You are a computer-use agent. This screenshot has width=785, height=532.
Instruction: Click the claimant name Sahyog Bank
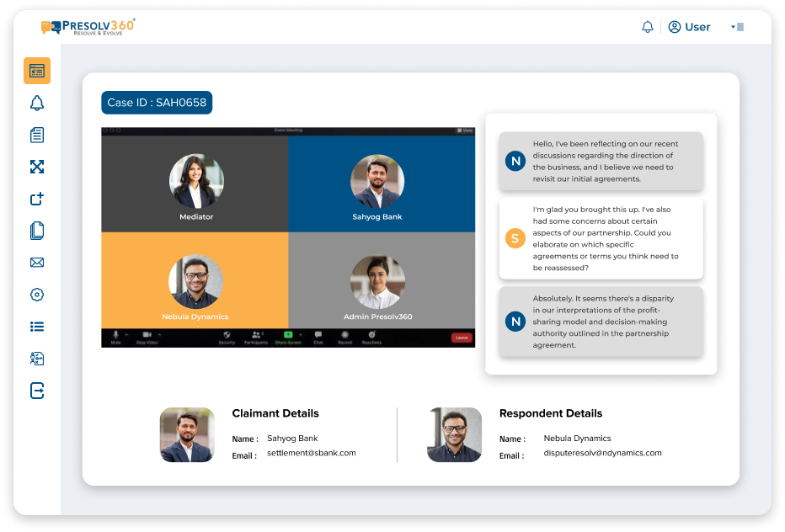point(292,439)
